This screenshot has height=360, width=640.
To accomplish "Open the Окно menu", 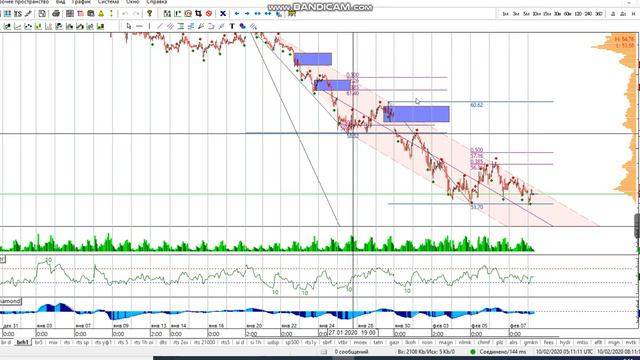I will click(x=132, y=2).
